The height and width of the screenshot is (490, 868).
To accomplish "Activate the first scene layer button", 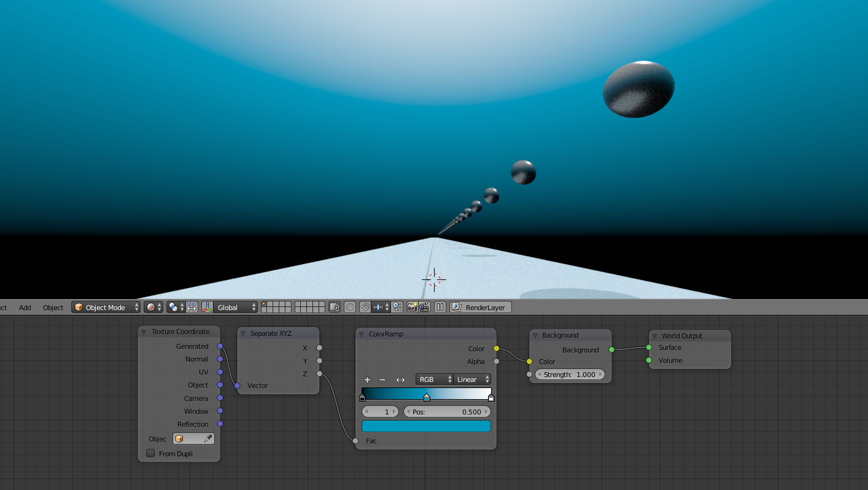I will pyautogui.click(x=264, y=304).
